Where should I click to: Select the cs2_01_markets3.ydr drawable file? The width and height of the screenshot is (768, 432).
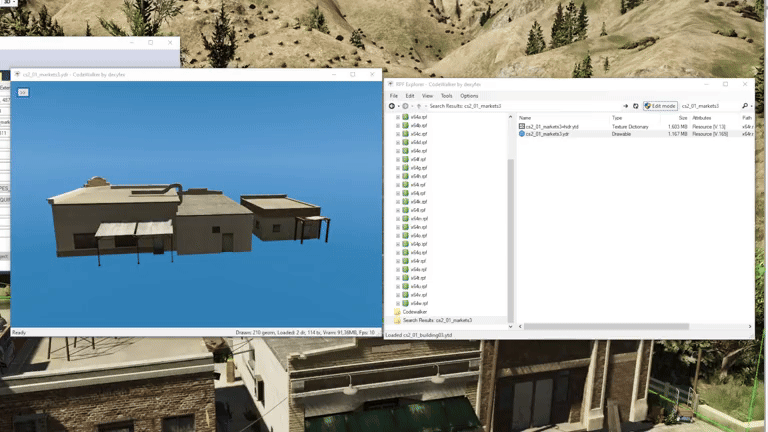548,133
